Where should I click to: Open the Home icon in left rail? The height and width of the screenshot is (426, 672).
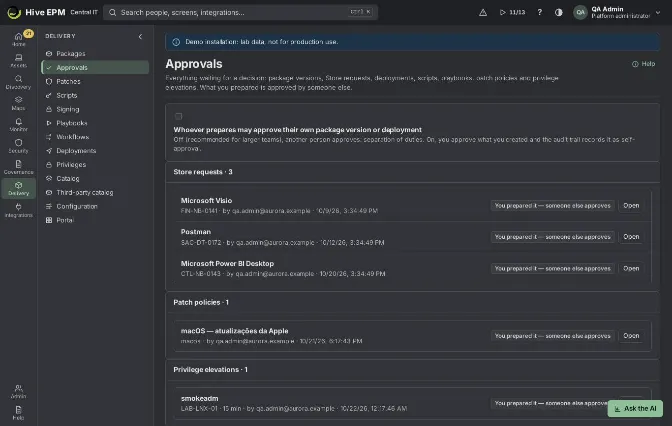point(18,39)
